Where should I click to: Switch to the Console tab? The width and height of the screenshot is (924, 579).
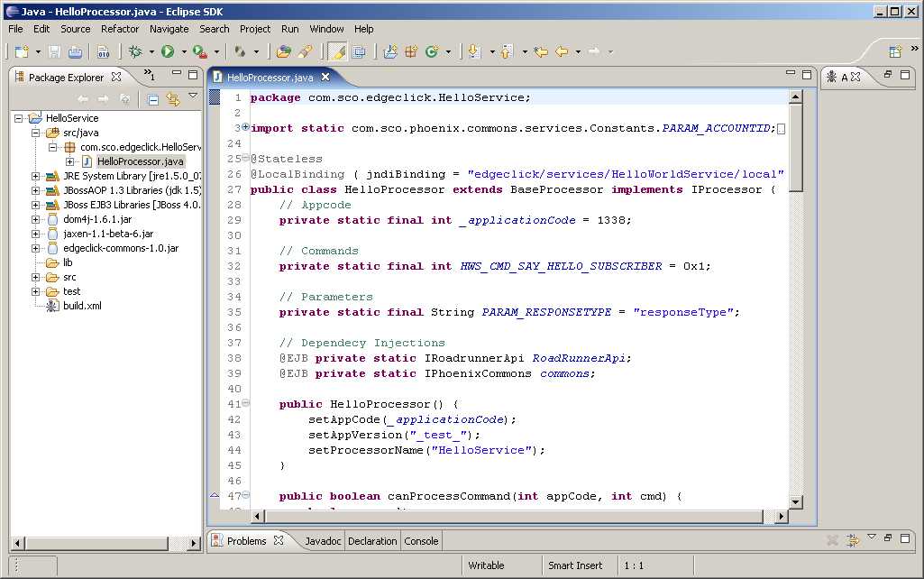(421, 541)
